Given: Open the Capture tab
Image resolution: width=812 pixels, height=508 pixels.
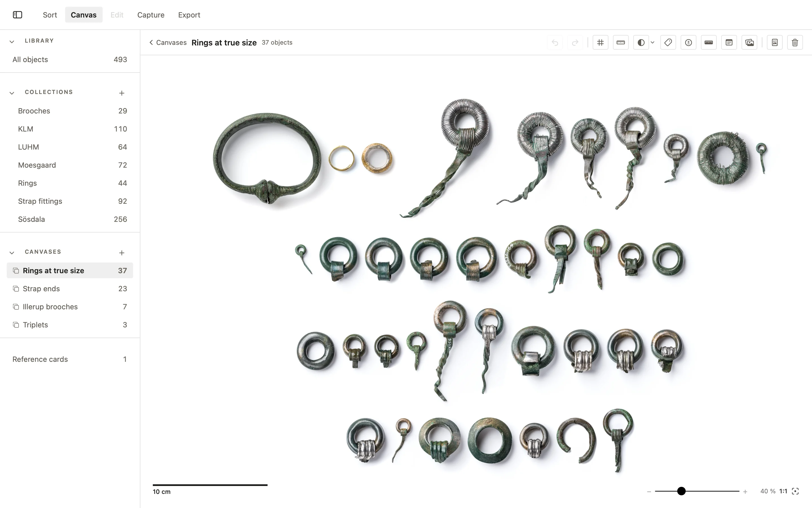Looking at the screenshot, I should click(x=151, y=15).
